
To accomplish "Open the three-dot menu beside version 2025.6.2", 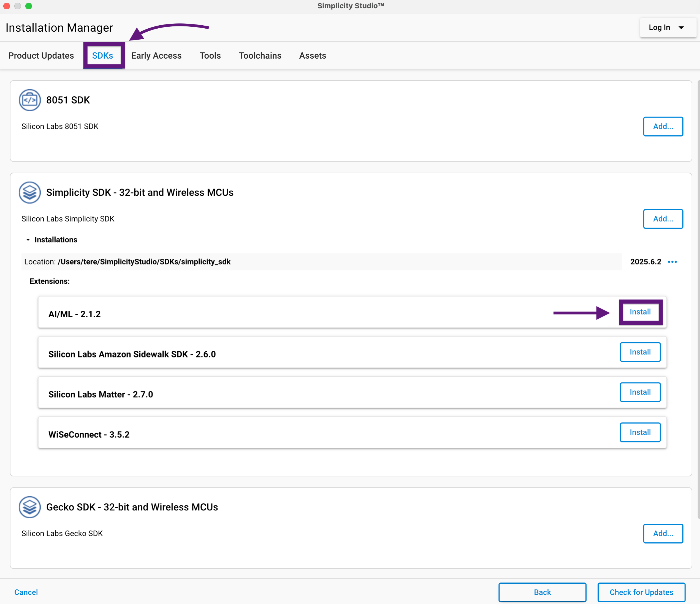I will (672, 262).
